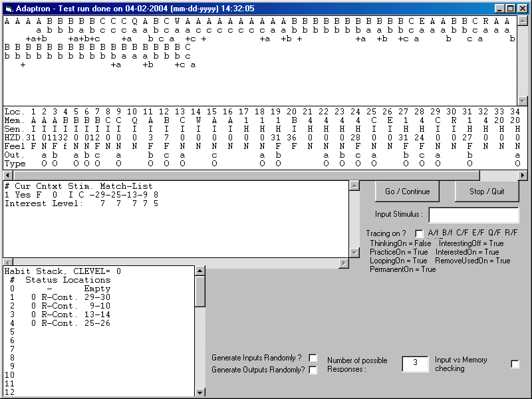The height and width of the screenshot is (399, 532).
Task: Click the Interest Level line
Action: pyautogui.click(x=81, y=203)
